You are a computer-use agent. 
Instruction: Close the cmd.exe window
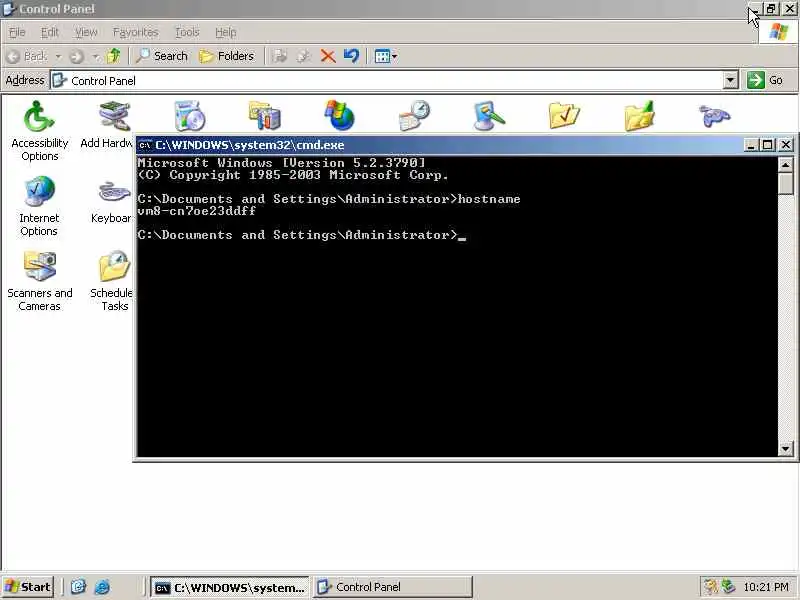tap(786, 145)
